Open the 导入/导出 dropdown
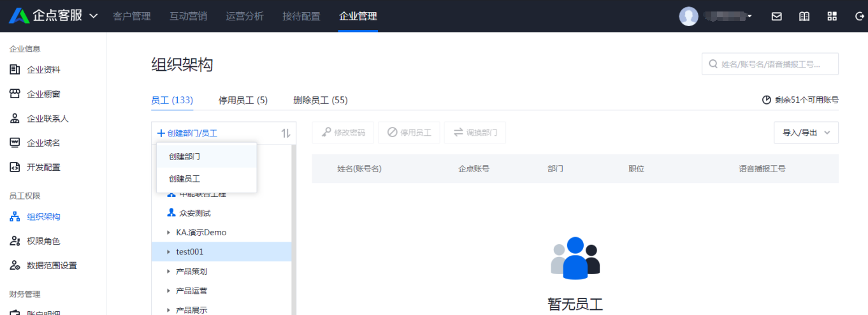 (806, 133)
